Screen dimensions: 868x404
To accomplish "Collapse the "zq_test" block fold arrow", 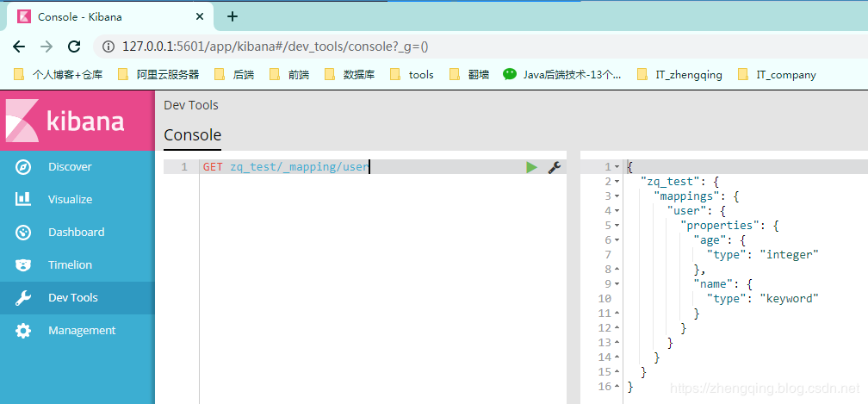I will (x=617, y=182).
